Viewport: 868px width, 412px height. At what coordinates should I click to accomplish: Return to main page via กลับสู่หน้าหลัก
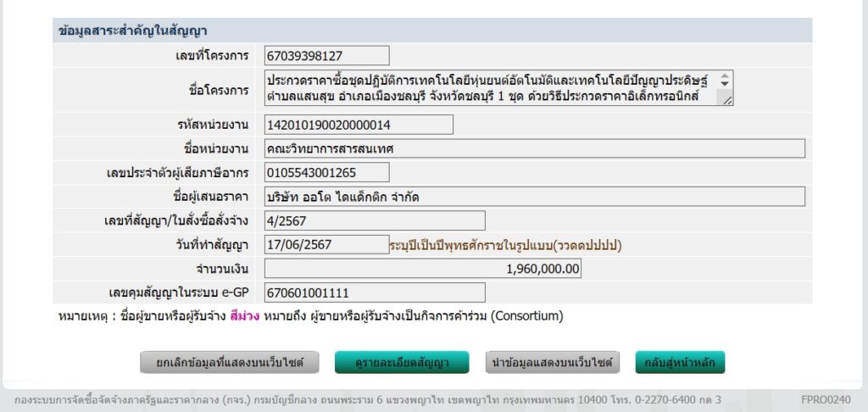pyautogui.click(x=680, y=363)
